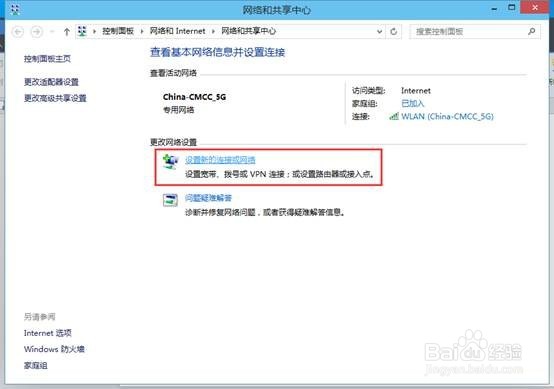This screenshot has width=554, height=389.
Task: Open WLAN (China-CMCC_5G) connection link
Action: point(447,116)
